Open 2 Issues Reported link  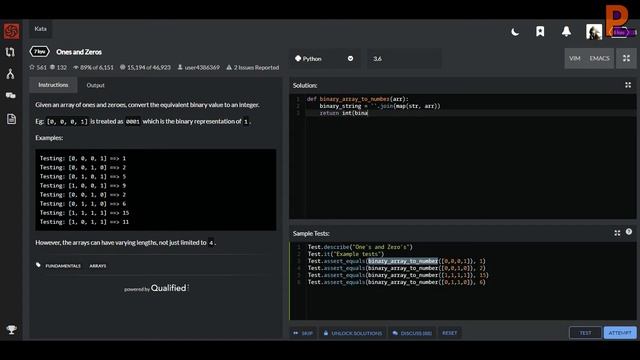(253, 67)
